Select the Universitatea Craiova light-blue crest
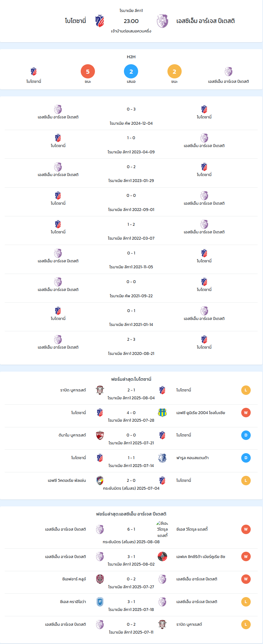The image size is (263, 644). [x=100, y=602]
